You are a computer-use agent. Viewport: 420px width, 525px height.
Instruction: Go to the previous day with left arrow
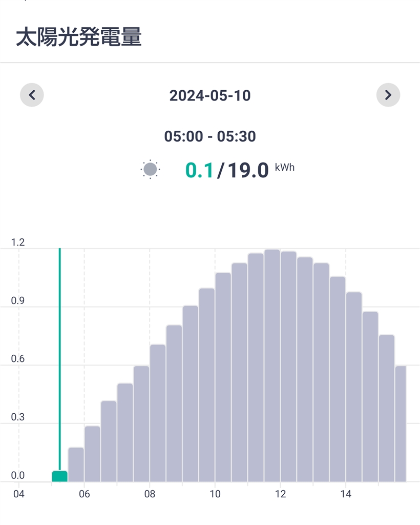tap(32, 95)
